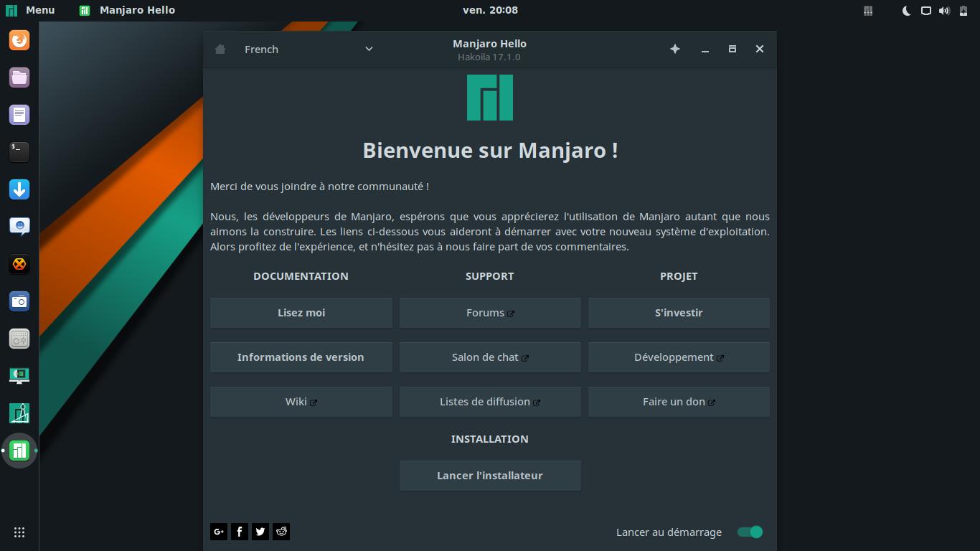Launch Firefox from the dock
Viewport: 980px width, 551px height.
click(x=19, y=40)
